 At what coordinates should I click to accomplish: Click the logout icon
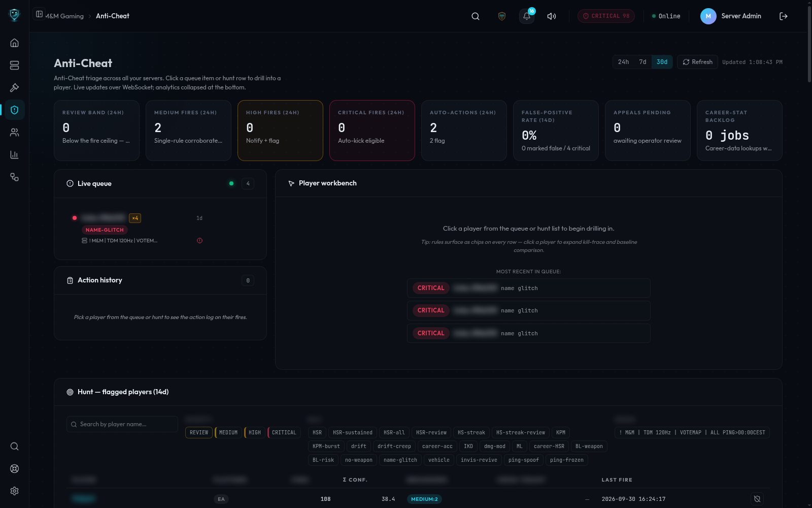(784, 16)
